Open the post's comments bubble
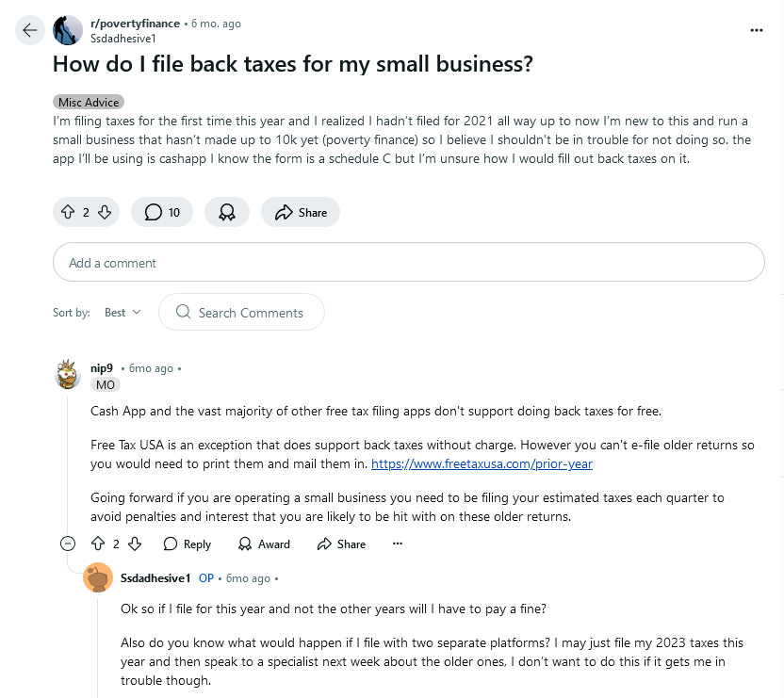 pos(162,213)
